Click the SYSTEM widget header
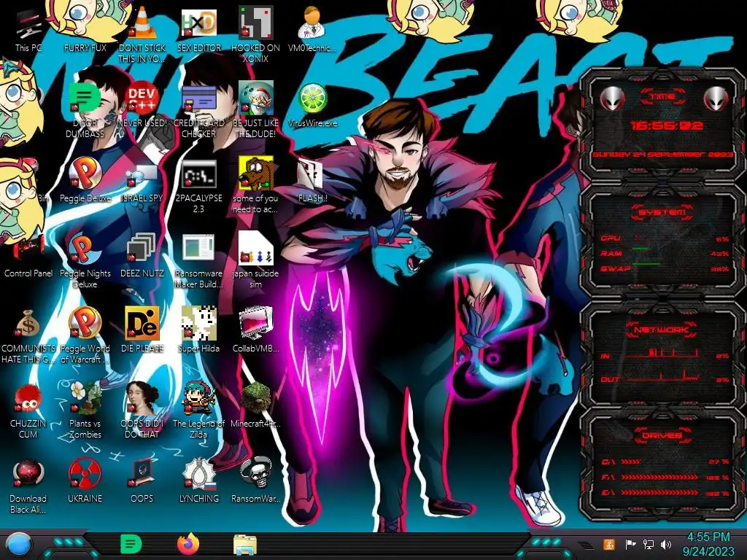 662,212
